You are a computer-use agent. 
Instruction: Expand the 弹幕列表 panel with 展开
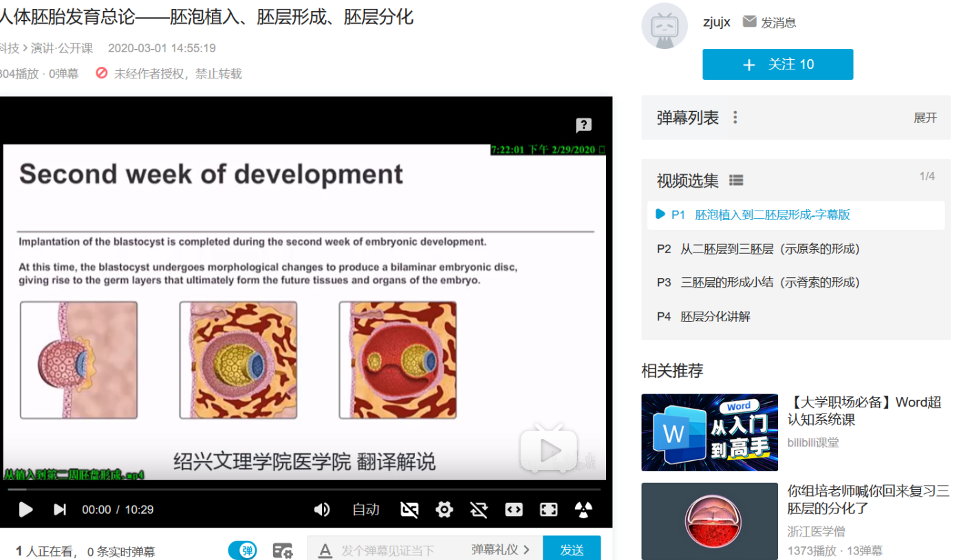(925, 118)
